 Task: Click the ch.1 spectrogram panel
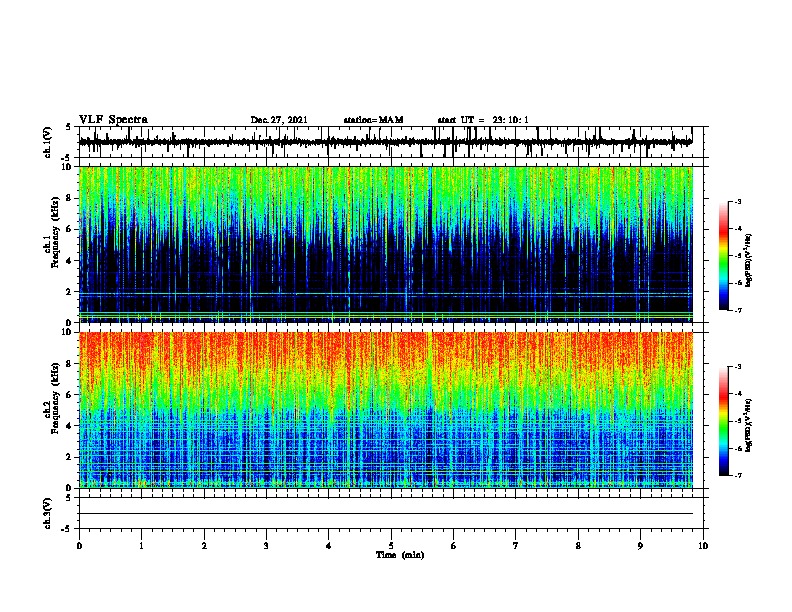386,244
